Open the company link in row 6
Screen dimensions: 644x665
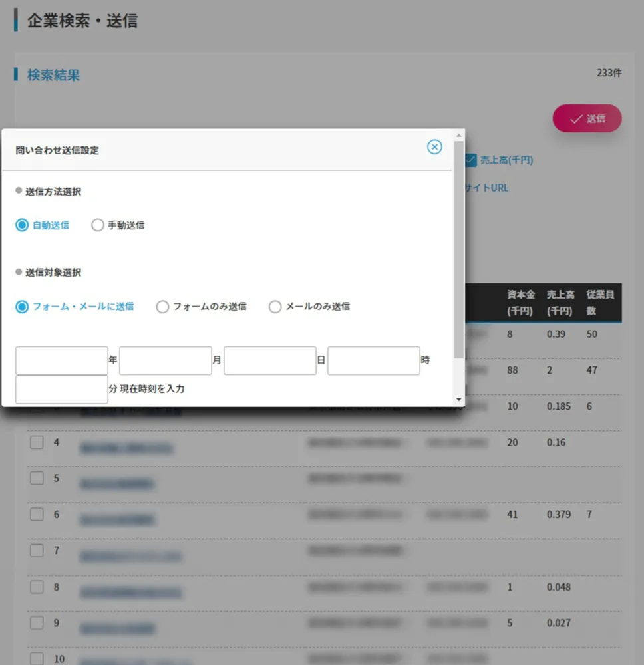pos(117,520)
